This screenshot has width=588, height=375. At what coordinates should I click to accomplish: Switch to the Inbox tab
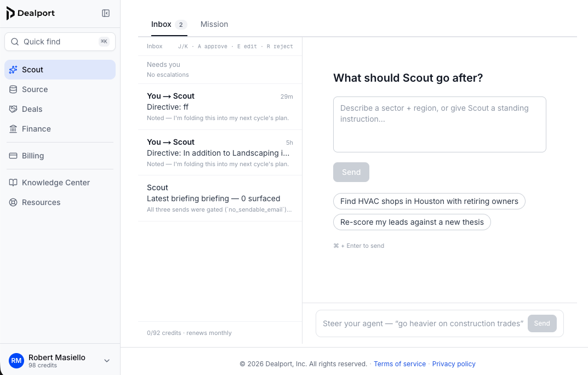(x=169, y=24)
